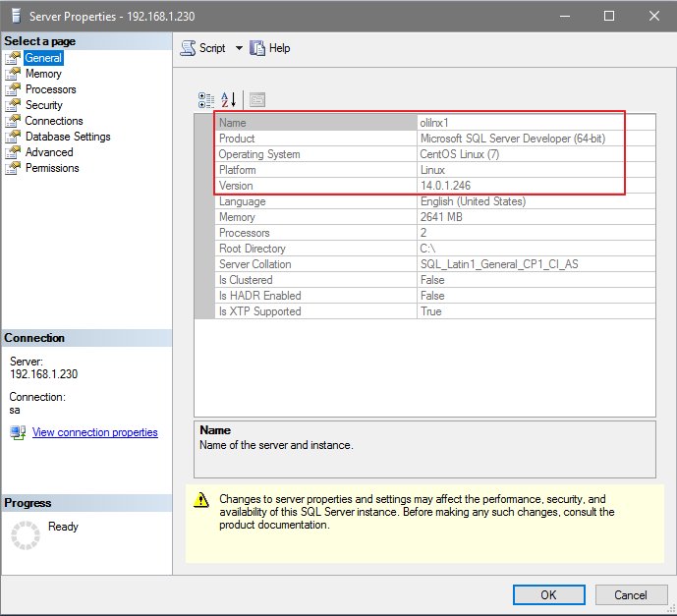
Task: Click the Ready progress spinner
Action: (x=25, y=535)
